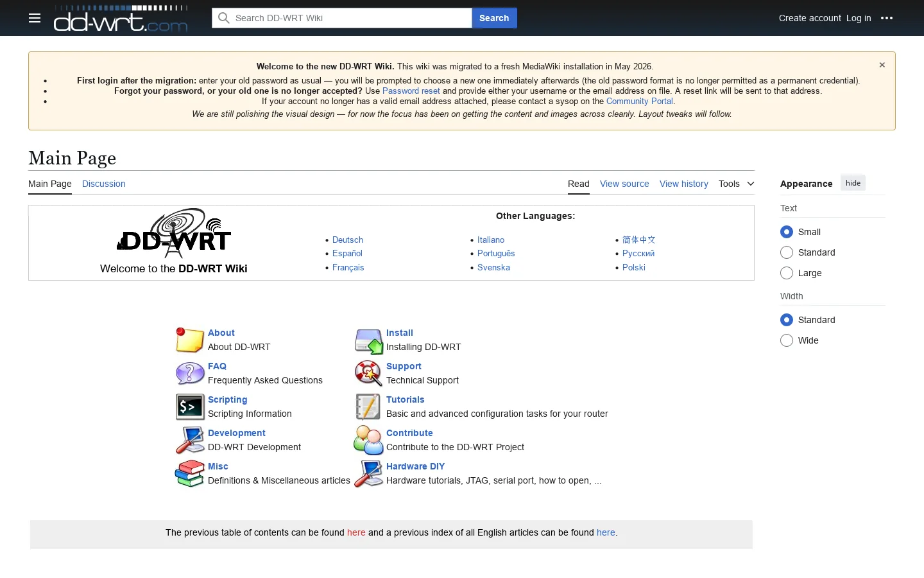
Task: Click the dd-wrt.com logo
Action: pyautogui.click(x=121, y=19)
